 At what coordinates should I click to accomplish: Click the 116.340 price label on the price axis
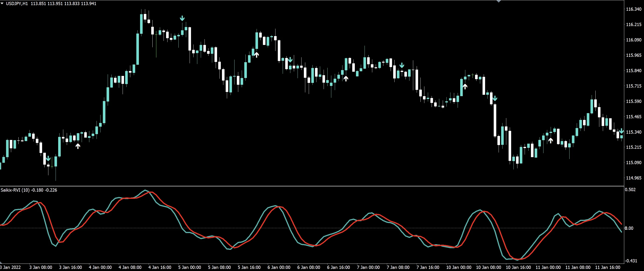coord(634,9)
